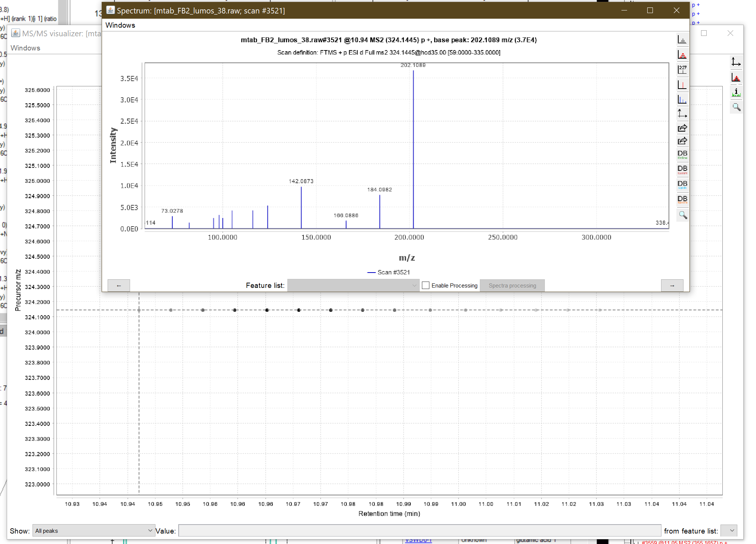Viewport: 756px width, 544px height.
Task: Click the axes setup icon in Spectrum toolbar
Action: click(682, 113)
